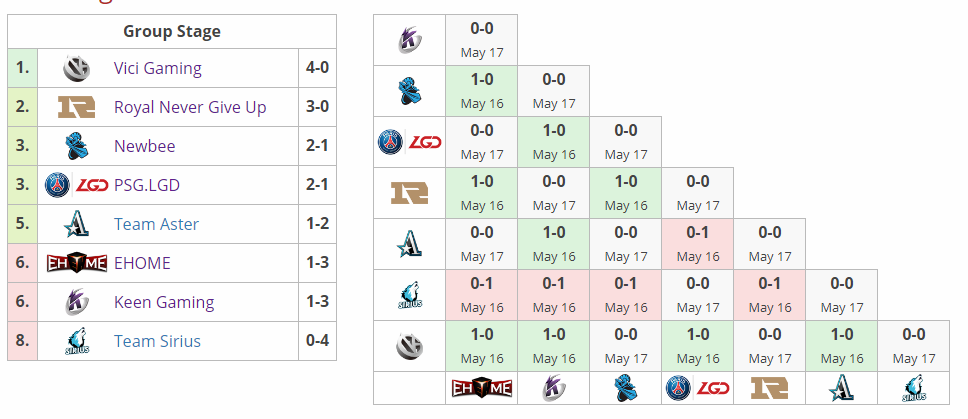Screen dimensions: 968x419
Task: Open the Royal Never Give Up link
Action: tap(190, 107)
